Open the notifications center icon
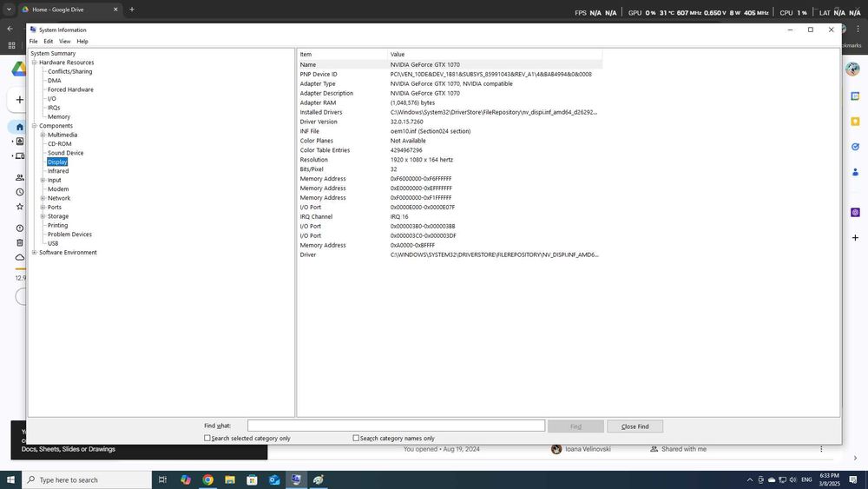This screenshot has width=868, height=489. point(853,479)
